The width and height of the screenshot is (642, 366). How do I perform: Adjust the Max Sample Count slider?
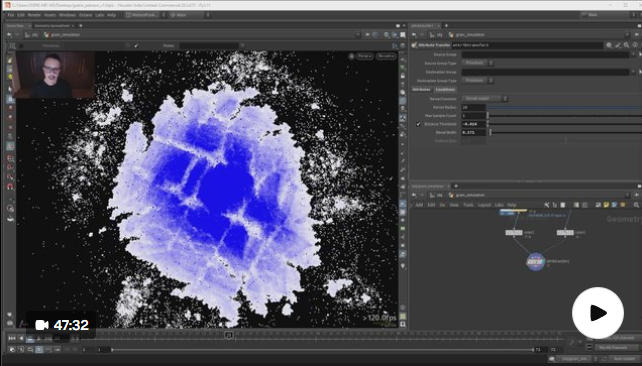[x=564, y=116]
